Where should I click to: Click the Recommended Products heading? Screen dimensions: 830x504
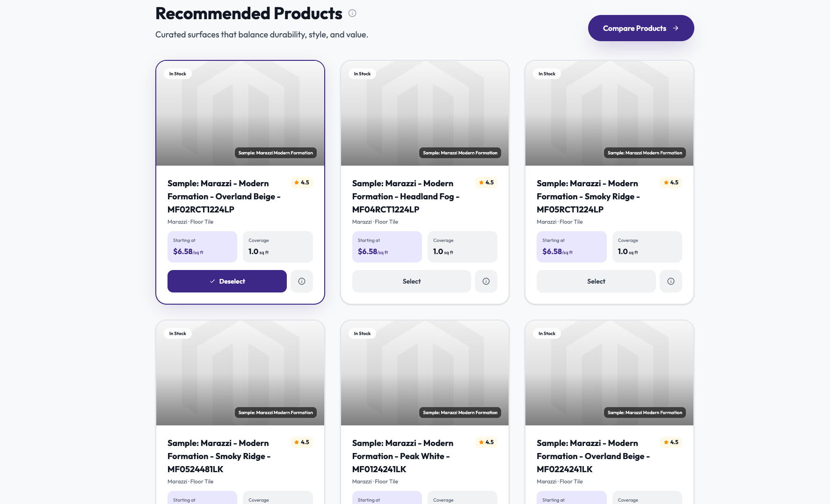point(249,14)
